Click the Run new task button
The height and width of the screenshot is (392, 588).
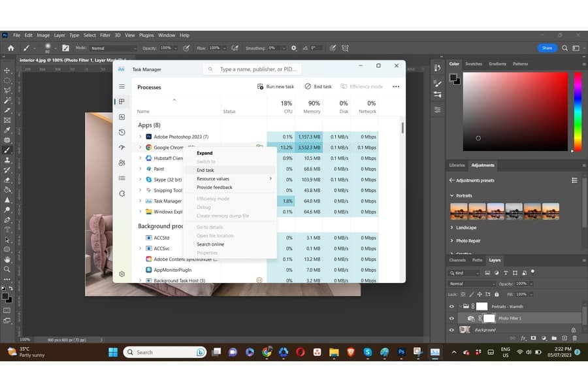pos(276,86)
